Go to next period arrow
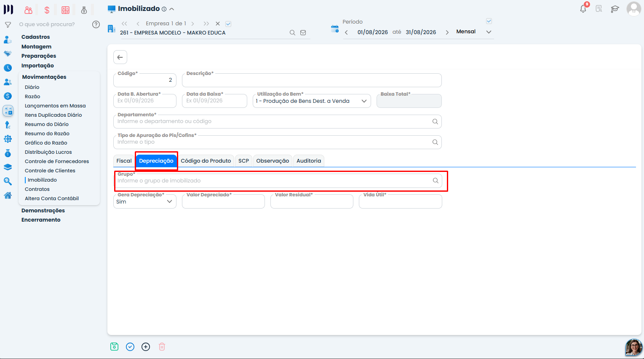The image size is (644, 359). 447,32
